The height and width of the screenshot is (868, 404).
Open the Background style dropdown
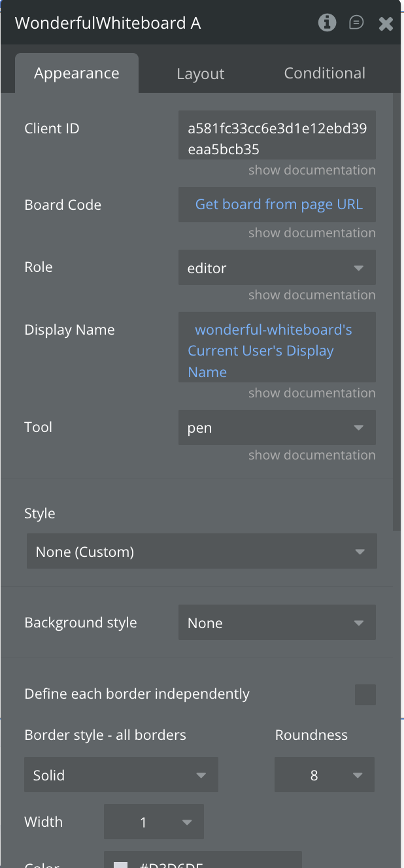point(277,623)
